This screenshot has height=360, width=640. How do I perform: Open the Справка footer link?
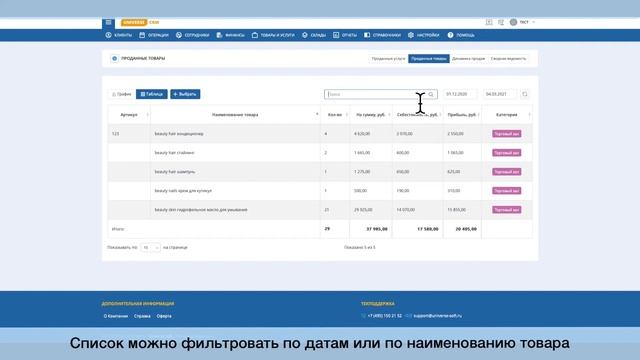[x=142, y=316]
